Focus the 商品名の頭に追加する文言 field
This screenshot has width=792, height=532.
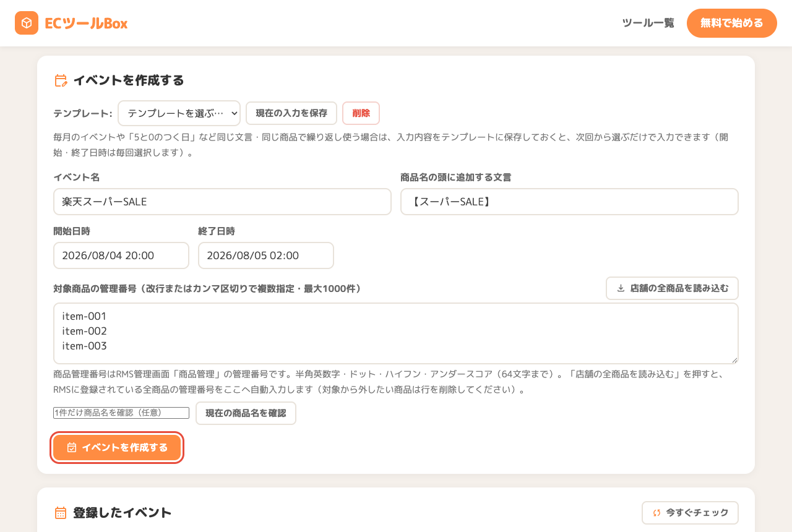coord(569,202)
